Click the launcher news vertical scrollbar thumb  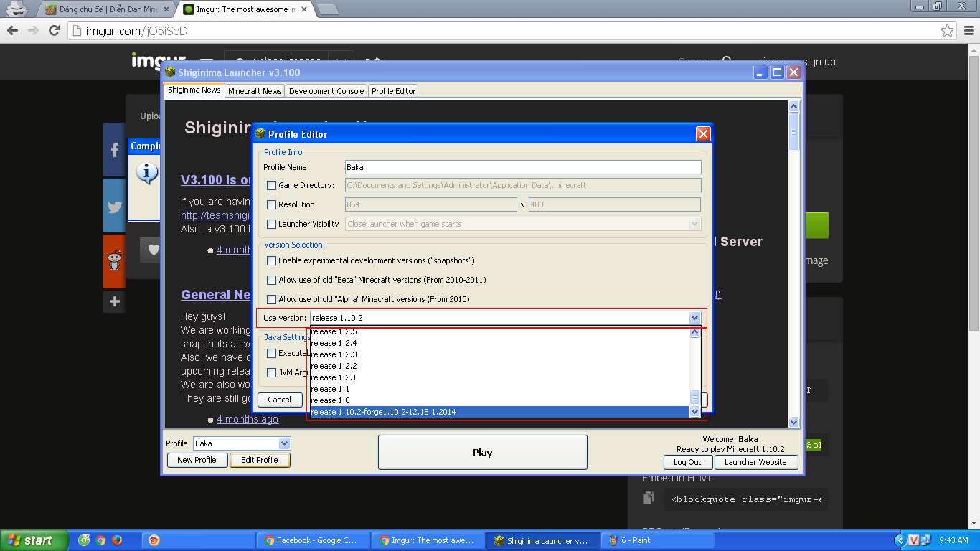[794, 131]
